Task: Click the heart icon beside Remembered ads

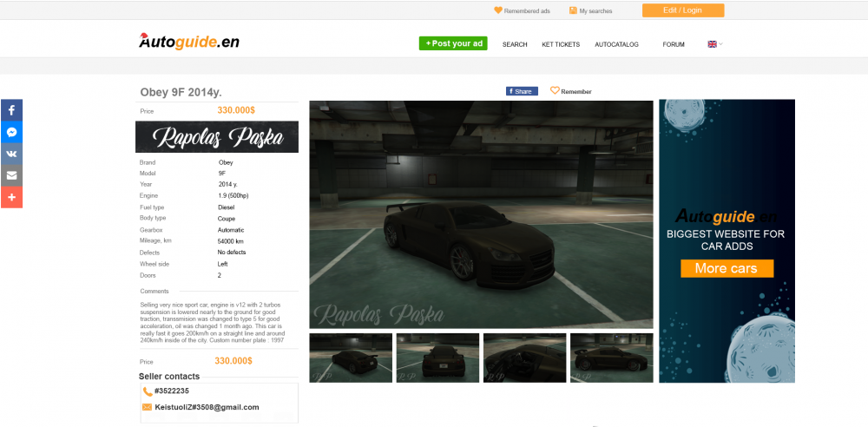Action: point(497,10)
